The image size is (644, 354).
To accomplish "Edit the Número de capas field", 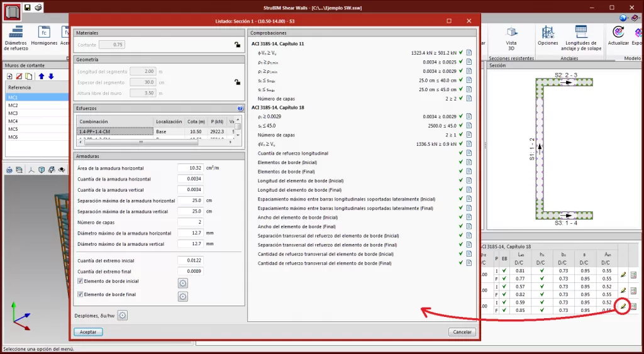I will pyautogui.click(x=189, y=222).
